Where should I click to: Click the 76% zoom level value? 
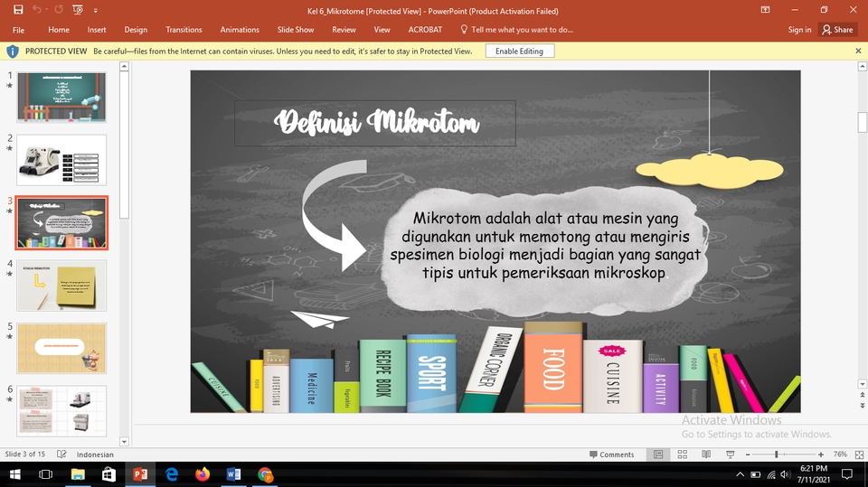(x=840, y=454)
